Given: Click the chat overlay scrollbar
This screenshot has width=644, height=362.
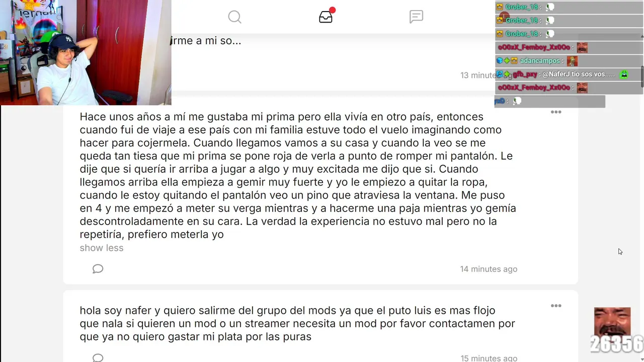Looking at the screenshot, I should click(x=641, y=60).
